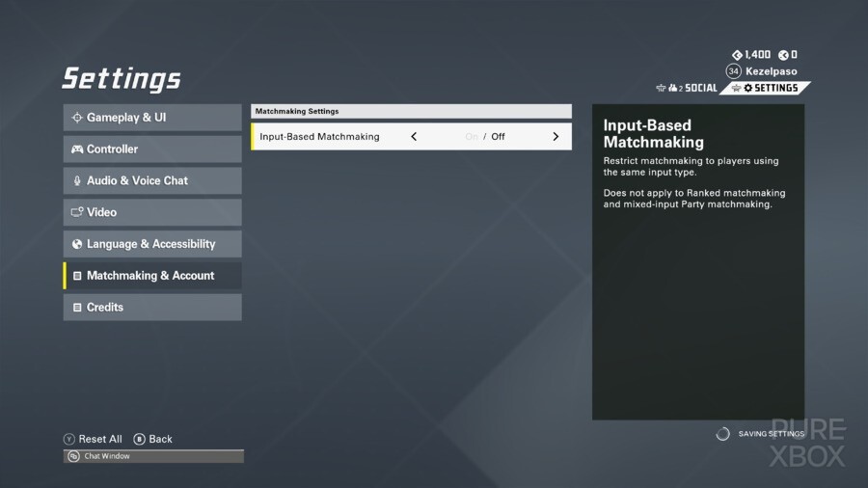Image resolution: width=868 pixels, height=488 pixels.
Task: Select the Input-Based Matchmaking row label
Action: [319, 137]
